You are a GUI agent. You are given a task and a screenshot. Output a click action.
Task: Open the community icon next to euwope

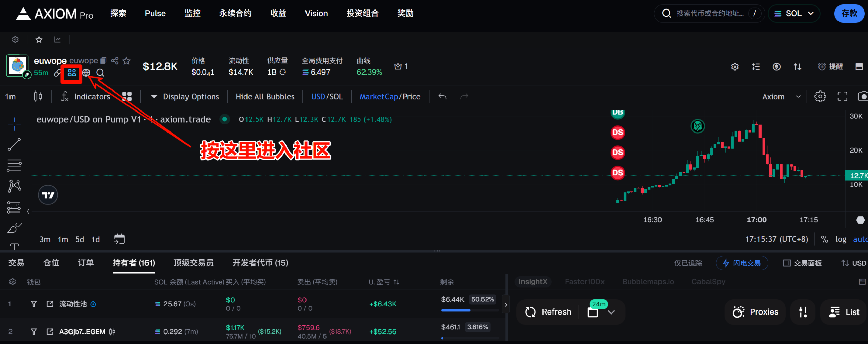(x=71, y=73)
